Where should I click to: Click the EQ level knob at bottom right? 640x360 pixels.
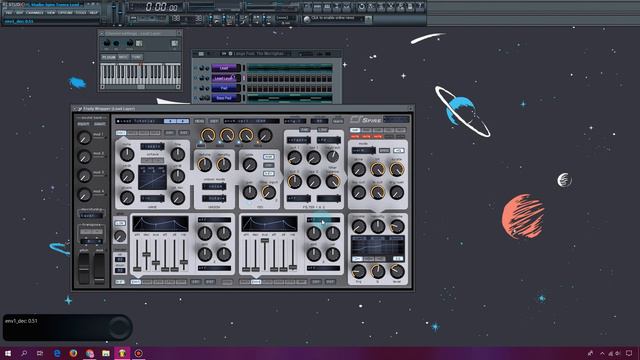point(397,271)
